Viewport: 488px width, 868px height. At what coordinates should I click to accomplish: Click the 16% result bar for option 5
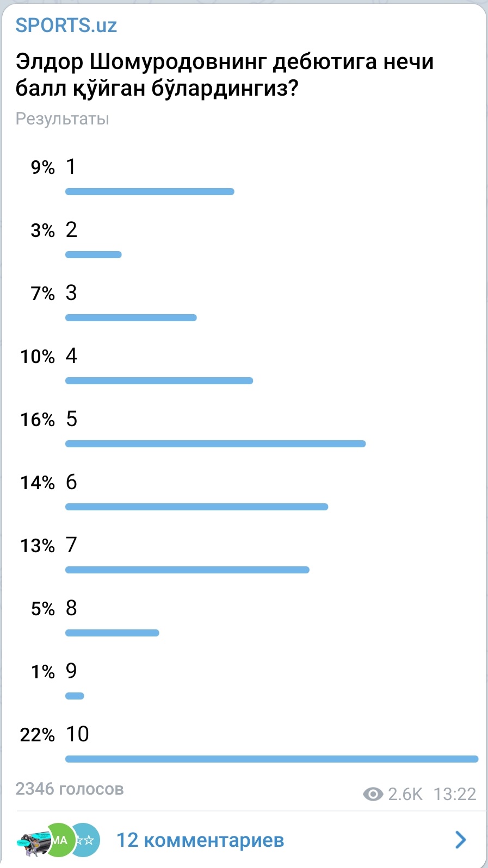tap(215, 444)
